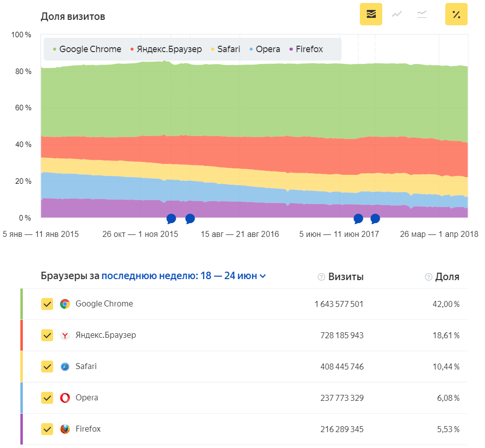485x448 pixels.
Task: Toggle the percent display mode button
Action: 456,14
